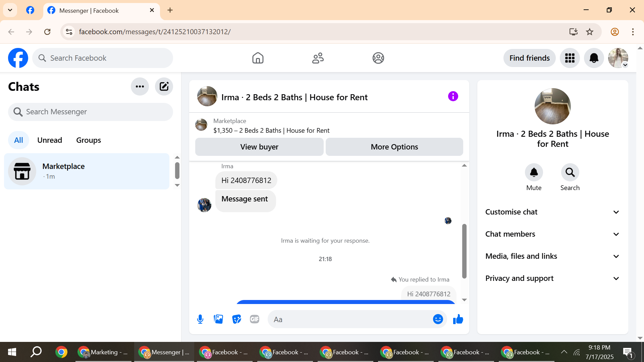
Task: Expand Chat members section
Action: coord(553,234)
